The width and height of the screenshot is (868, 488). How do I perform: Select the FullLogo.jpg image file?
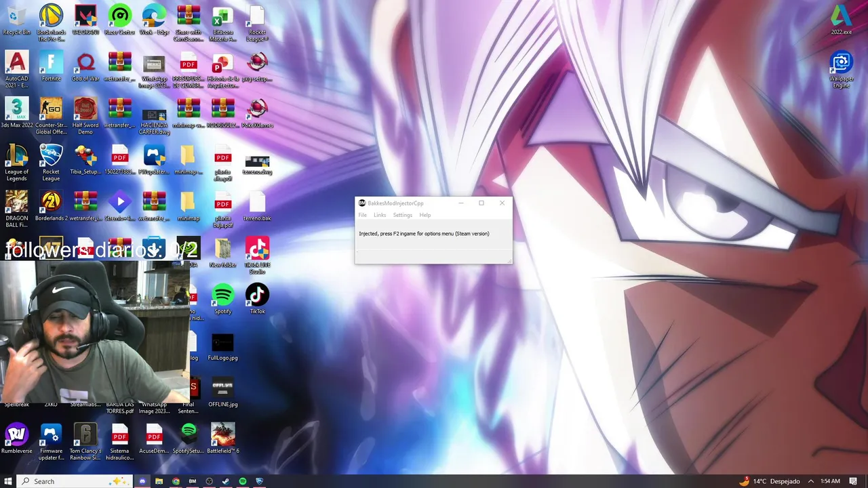tap(222, 346)
